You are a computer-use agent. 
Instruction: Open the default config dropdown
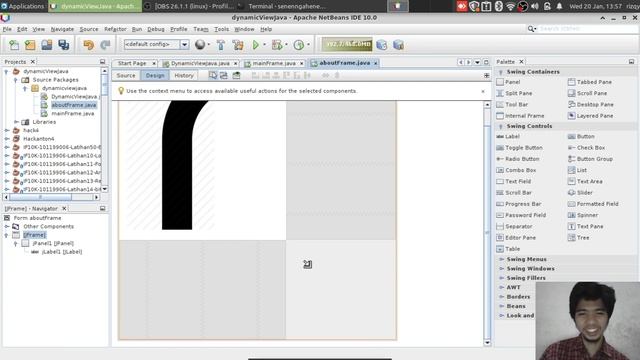click(184, 44)
